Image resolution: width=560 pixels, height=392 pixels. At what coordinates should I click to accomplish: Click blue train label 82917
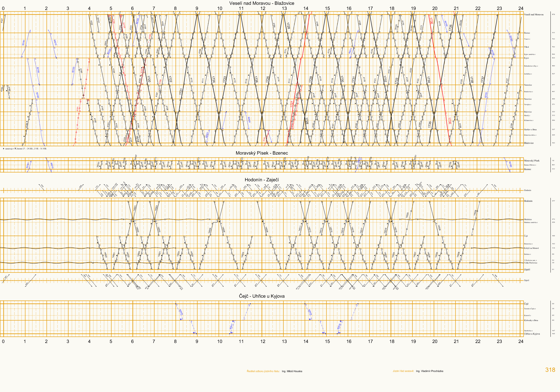click(x=231, y=326)
